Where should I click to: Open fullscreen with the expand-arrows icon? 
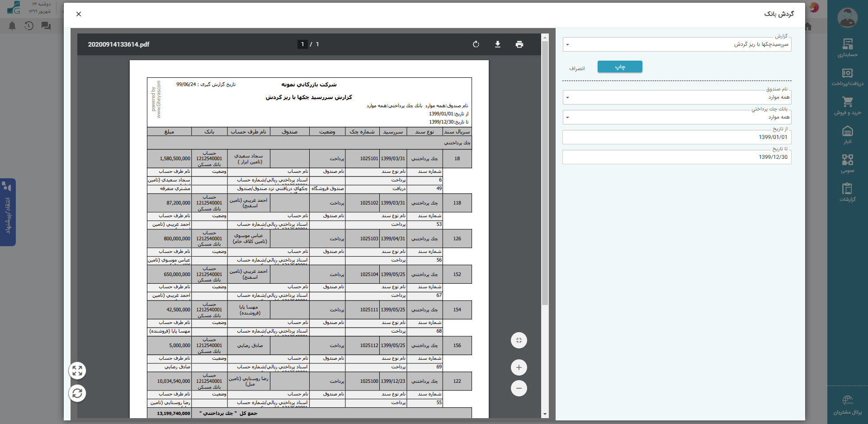click(x=77, y=371)
